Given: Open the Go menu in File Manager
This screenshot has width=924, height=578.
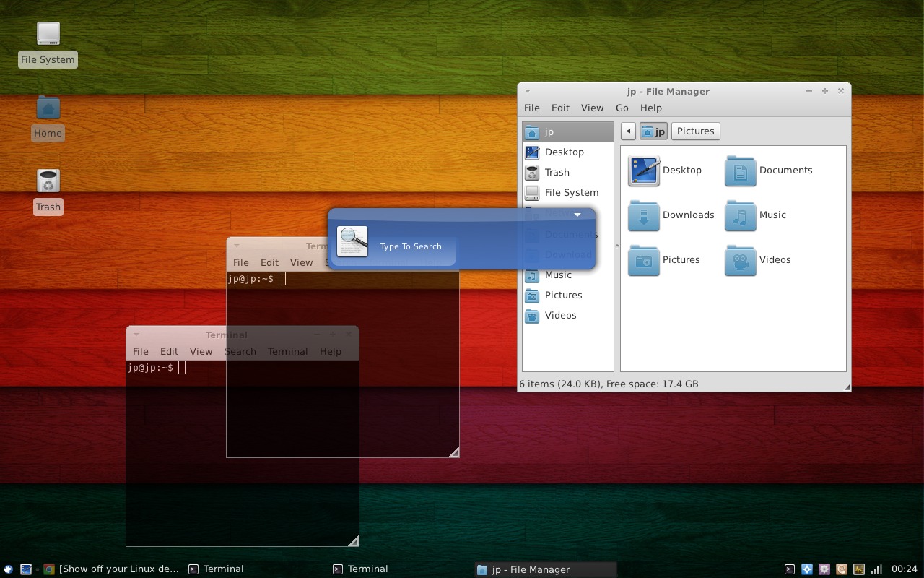Looking at the screenshot, I should (622, 108).
